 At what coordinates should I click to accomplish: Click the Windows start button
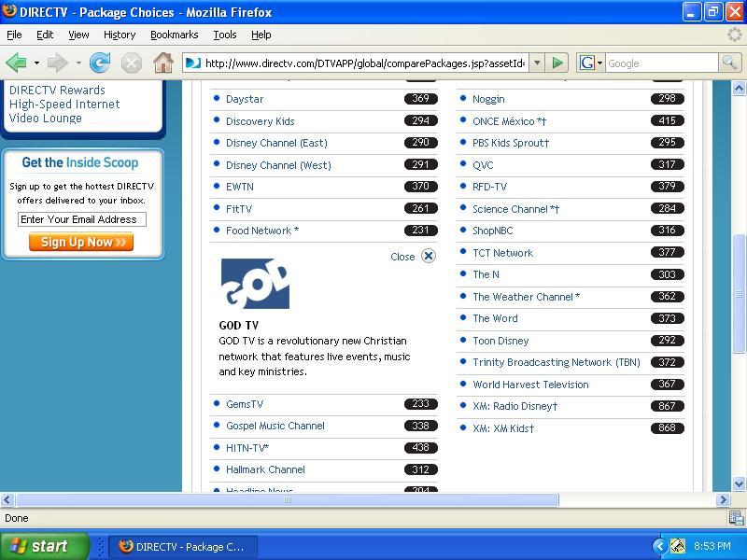44,546
